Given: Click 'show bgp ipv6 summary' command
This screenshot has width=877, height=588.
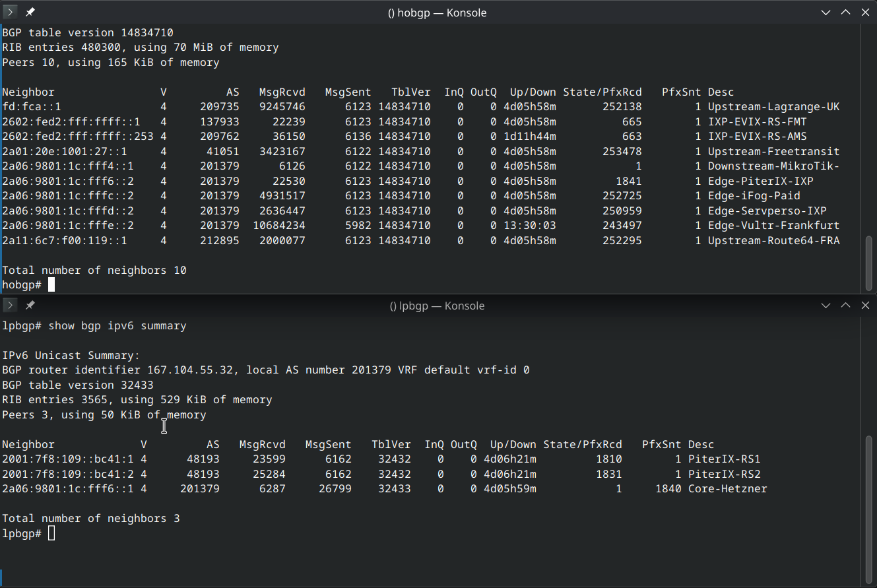Looking at the screenshot, I should coord(117,326).
